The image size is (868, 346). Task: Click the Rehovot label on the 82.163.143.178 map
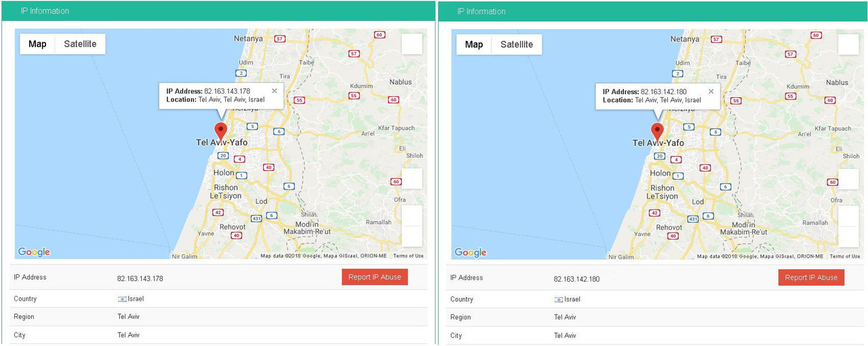point(232,227)
